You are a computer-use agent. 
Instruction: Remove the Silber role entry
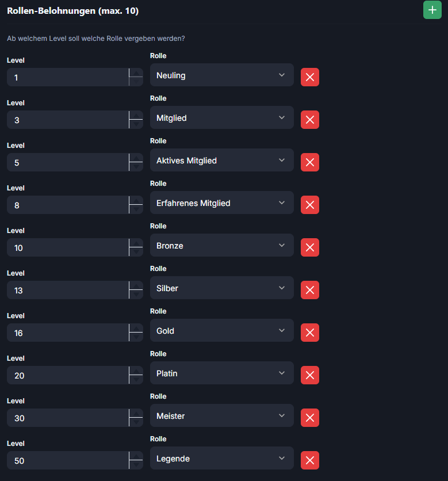pyautogui.click(x=310, y=290)
